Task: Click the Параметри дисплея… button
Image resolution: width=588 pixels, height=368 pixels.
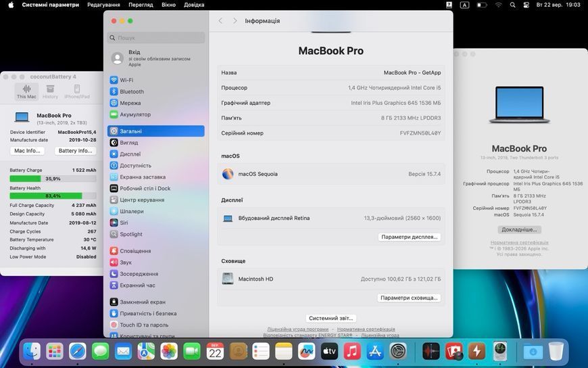Action: tap(409, 237)
